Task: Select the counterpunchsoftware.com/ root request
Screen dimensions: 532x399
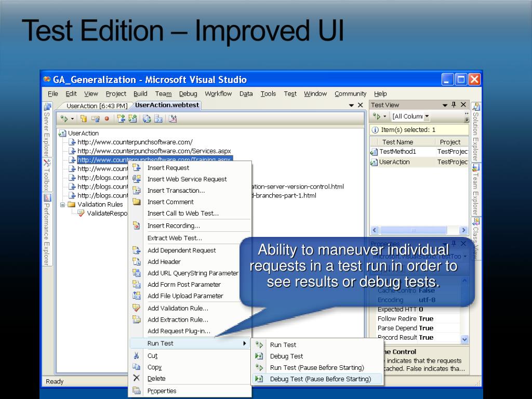Action: (x=135, y=142)
